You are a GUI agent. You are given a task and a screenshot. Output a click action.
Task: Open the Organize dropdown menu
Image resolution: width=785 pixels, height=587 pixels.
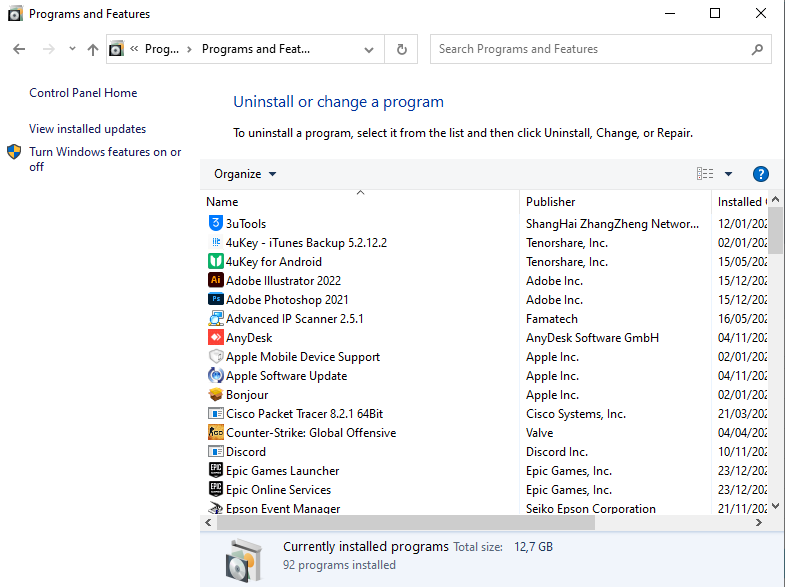pyautogui.click(x=245, y=174)
